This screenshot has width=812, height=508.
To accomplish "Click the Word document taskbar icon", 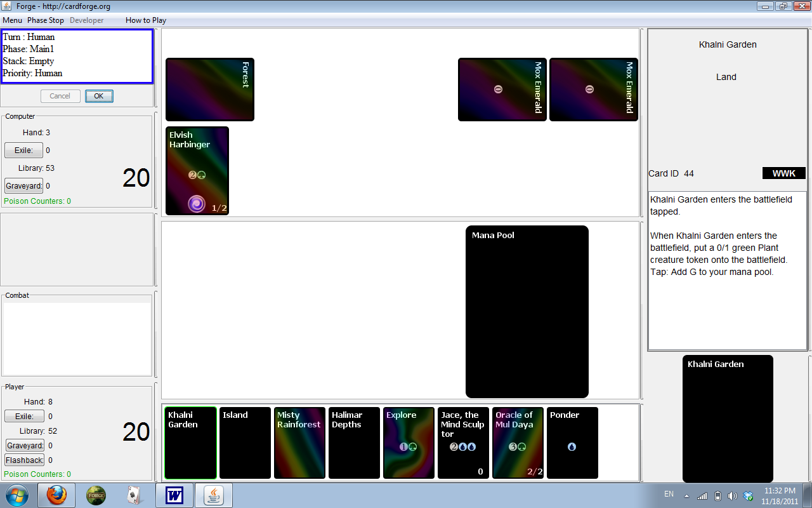I will (174, 495).
